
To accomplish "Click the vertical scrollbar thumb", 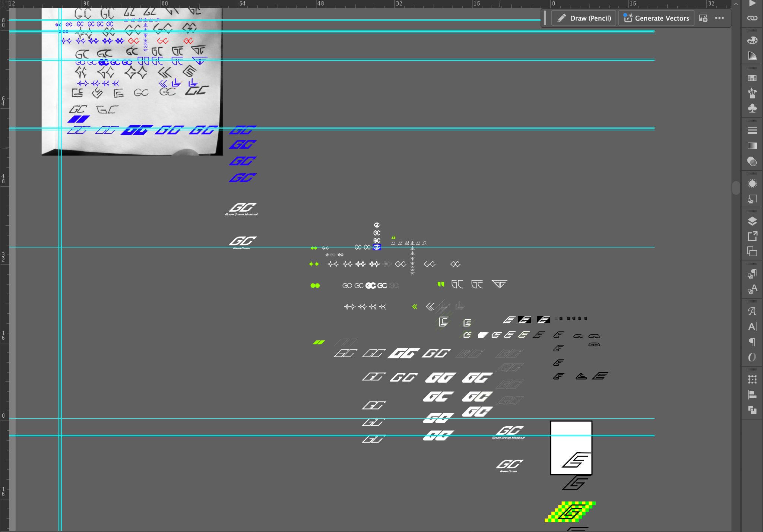I will (x=736, y=188).
